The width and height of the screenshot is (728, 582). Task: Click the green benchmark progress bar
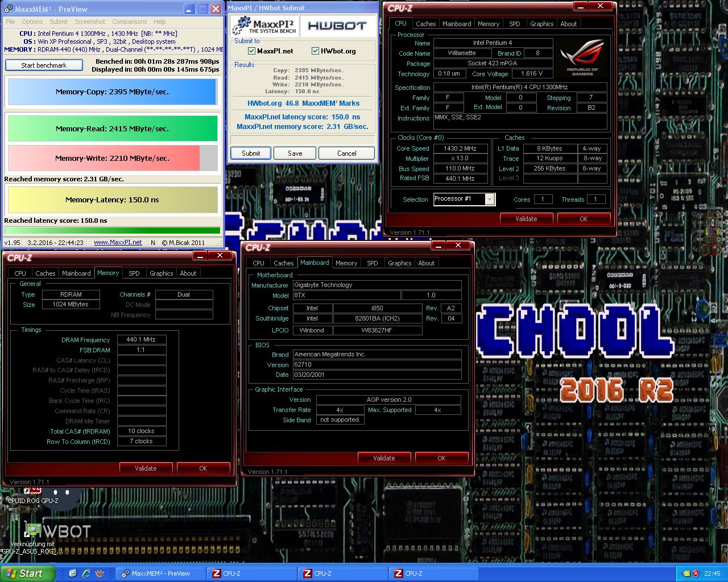tap(112, 230)
